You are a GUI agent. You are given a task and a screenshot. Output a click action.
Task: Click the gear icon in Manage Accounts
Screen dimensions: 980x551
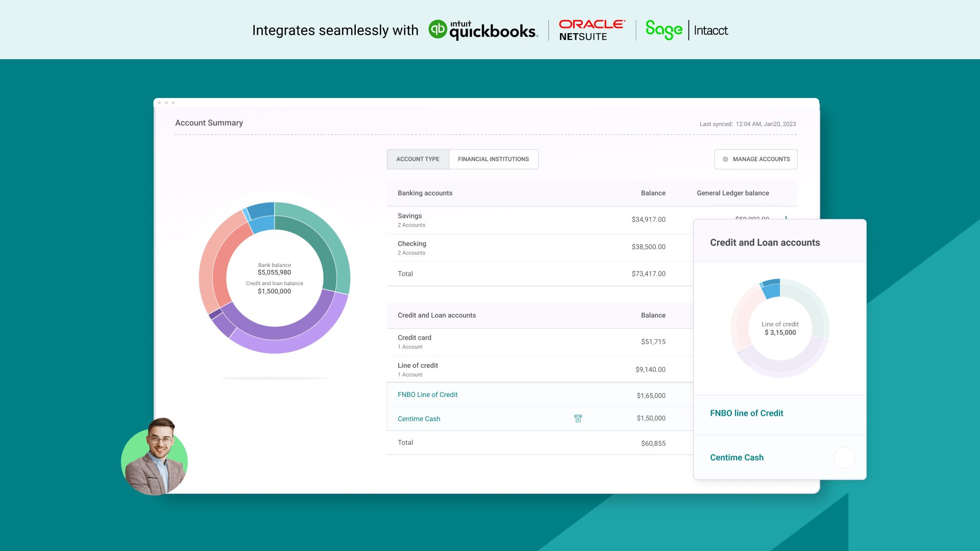725,159
